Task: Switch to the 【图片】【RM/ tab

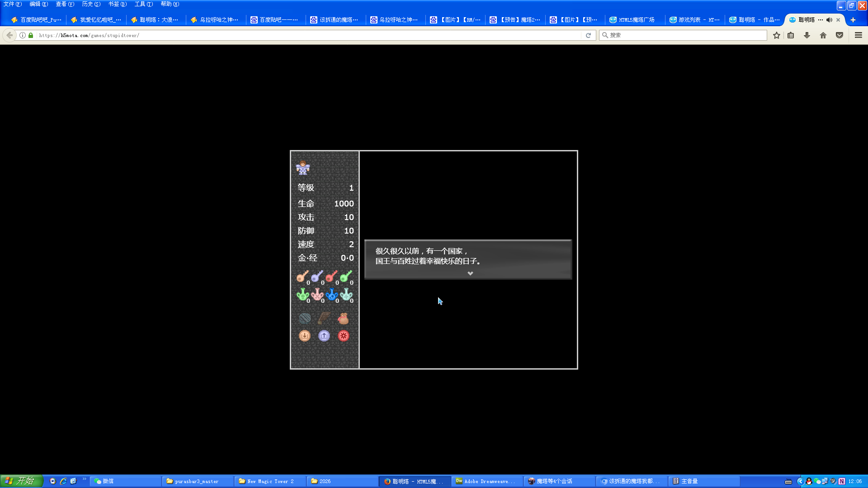Action: tap(455, 20)
